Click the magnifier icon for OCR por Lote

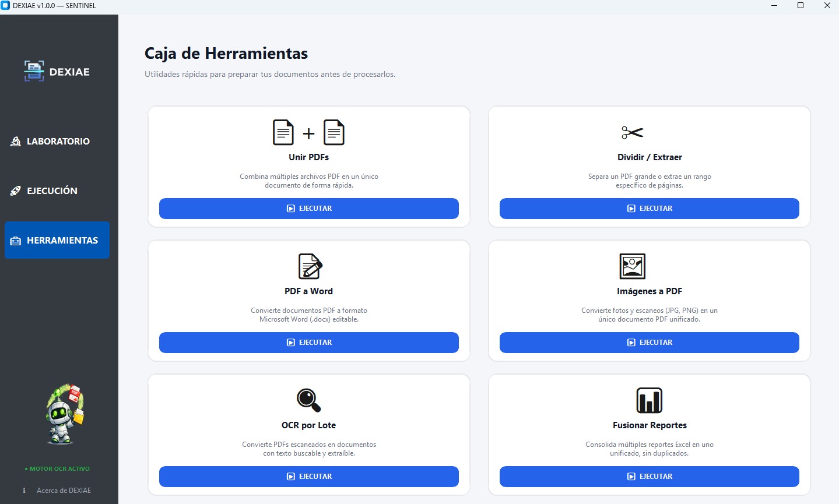[308, 400]
